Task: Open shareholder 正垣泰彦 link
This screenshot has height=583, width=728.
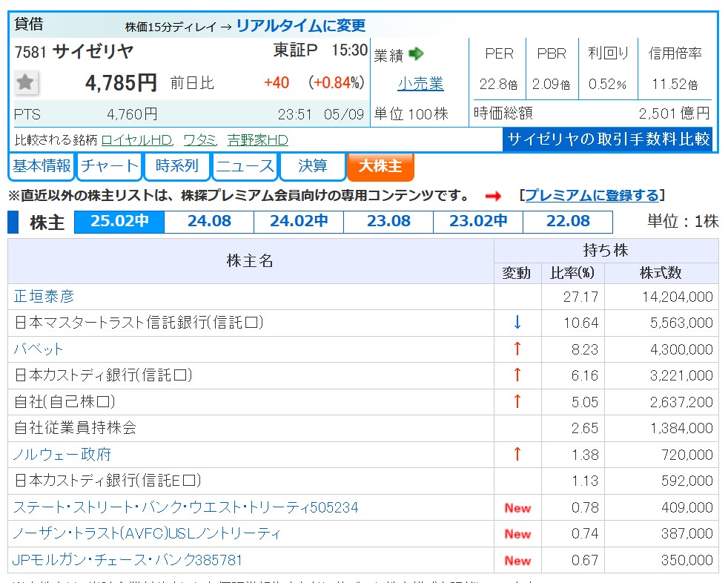Action: [x=44, y=297]
